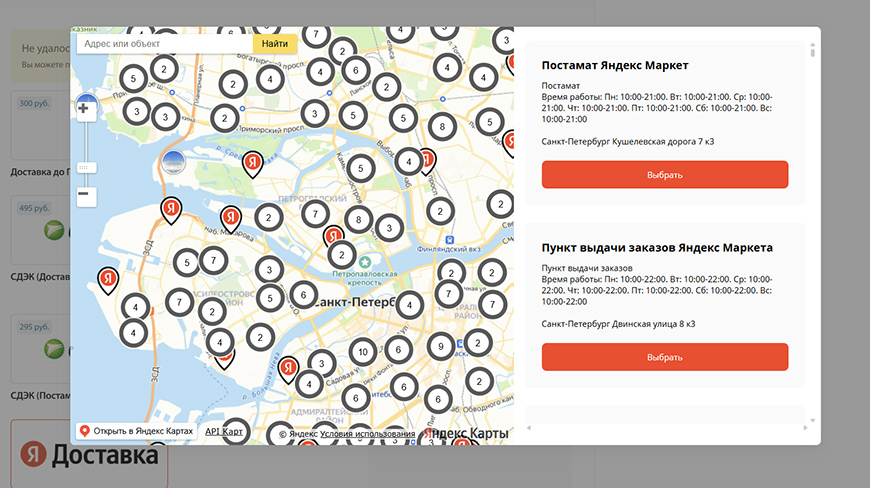The image size is (870, 488).
Task: Zoom out with the map minus button
Action: (86, 196)
